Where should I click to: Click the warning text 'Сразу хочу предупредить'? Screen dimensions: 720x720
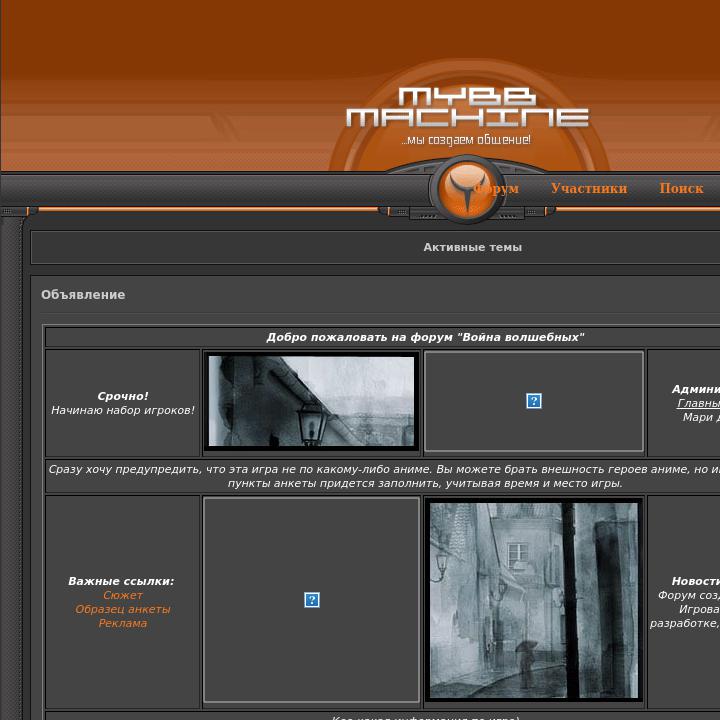125,469
